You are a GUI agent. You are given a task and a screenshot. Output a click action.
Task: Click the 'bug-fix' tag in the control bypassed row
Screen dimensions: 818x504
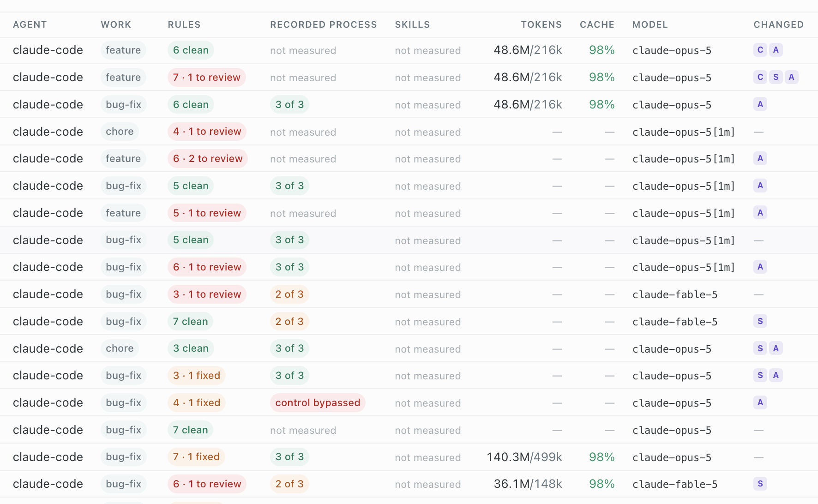coord(124,402)
